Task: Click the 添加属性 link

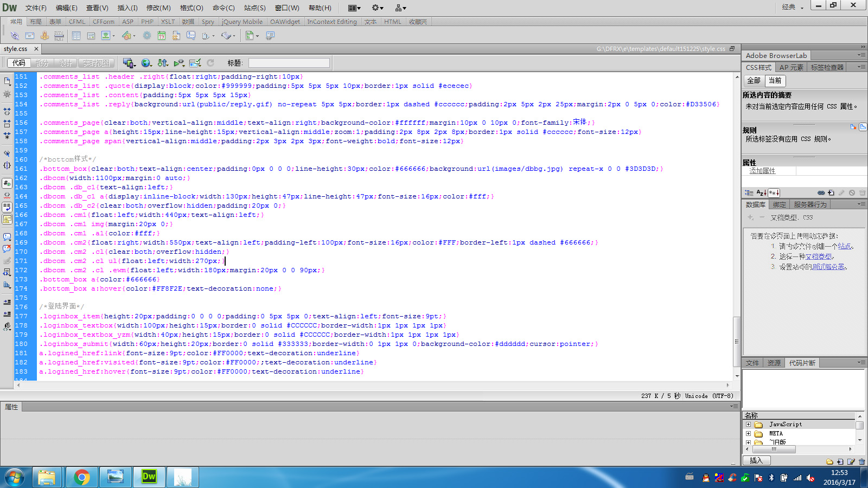Action: (762, 171)
